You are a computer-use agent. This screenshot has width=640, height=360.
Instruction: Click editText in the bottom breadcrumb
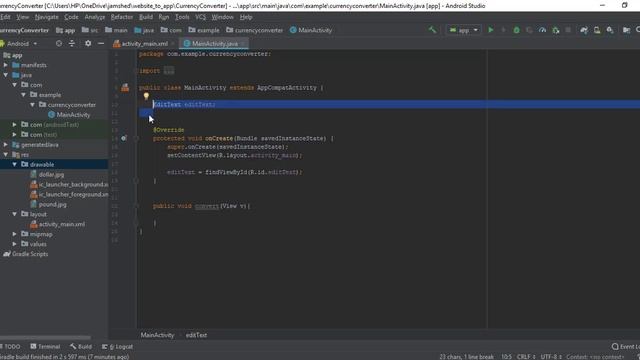[196, 335]
